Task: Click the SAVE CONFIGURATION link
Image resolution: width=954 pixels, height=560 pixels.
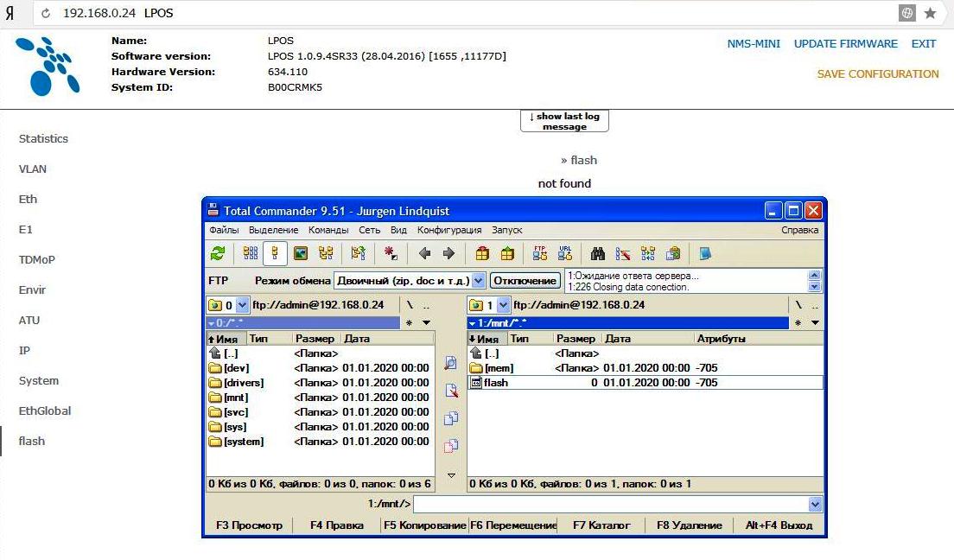Action: point(877,73)
